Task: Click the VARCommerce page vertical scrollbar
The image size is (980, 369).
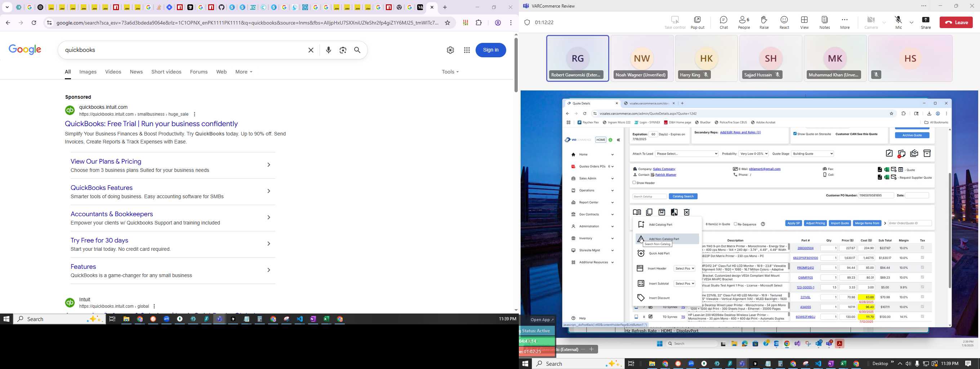Action: 950,230
